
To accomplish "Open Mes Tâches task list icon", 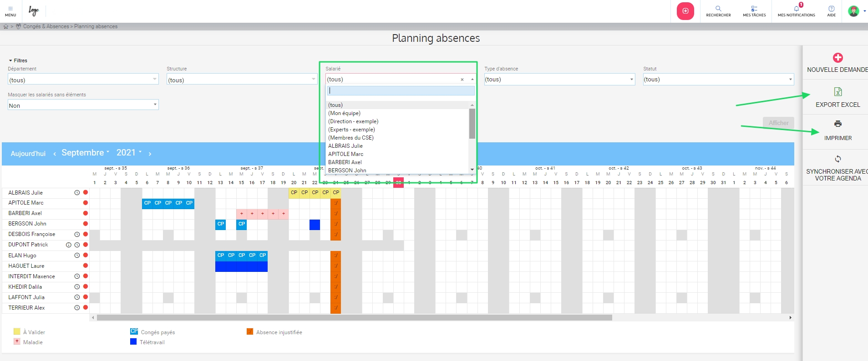I will click(754, 11).
